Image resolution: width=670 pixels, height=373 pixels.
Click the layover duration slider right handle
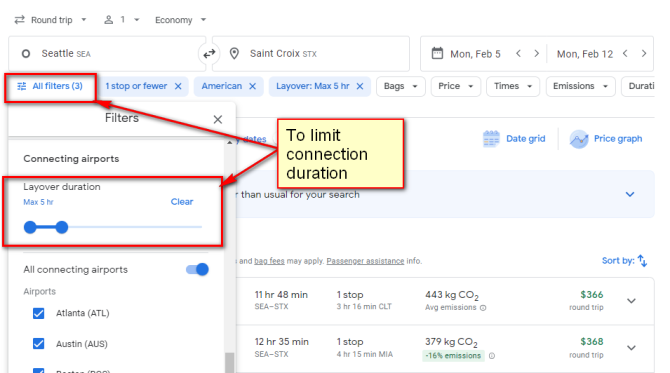coord(62,227)
